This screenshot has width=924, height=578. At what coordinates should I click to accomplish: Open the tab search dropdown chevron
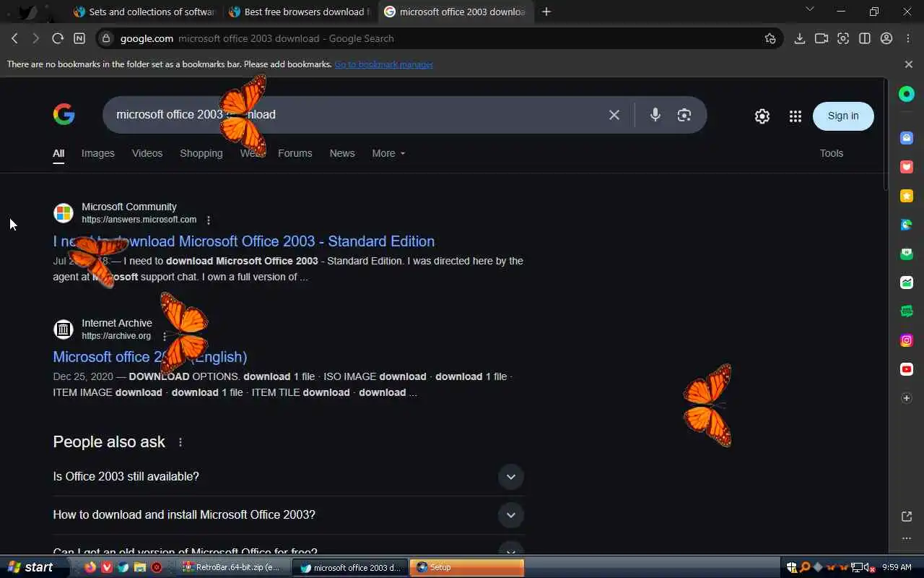pos(809,9)
